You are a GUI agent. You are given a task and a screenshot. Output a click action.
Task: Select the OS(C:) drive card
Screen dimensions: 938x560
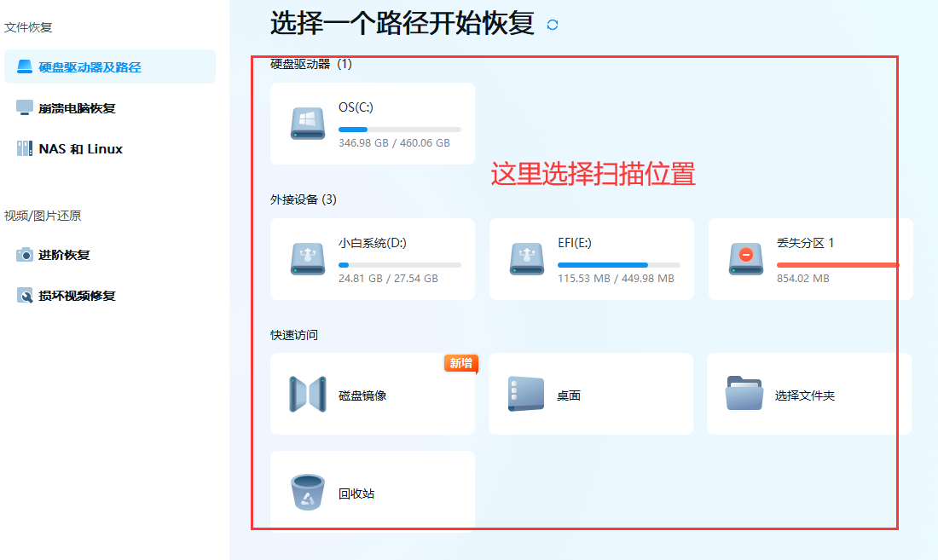(x=373, y=123)
